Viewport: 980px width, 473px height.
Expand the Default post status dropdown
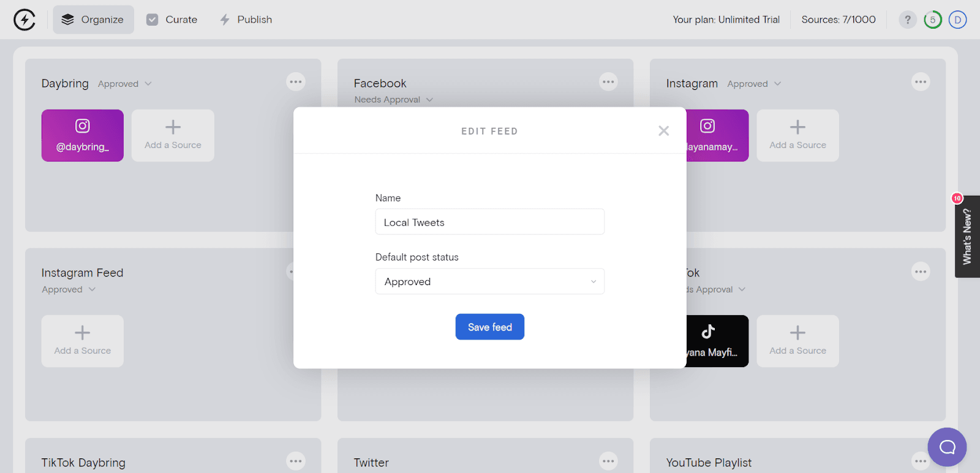(490, 281)
